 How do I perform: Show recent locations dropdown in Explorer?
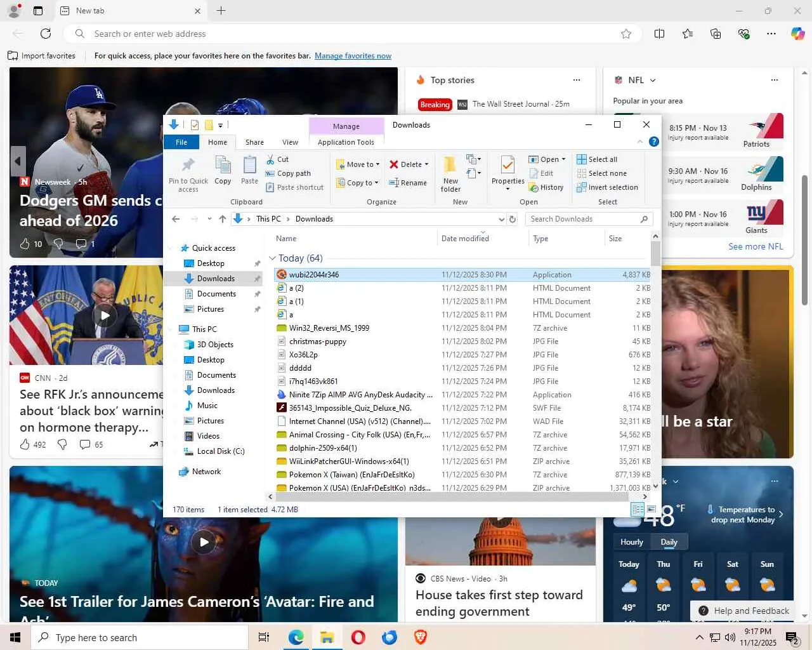click(x=209, y=219)
